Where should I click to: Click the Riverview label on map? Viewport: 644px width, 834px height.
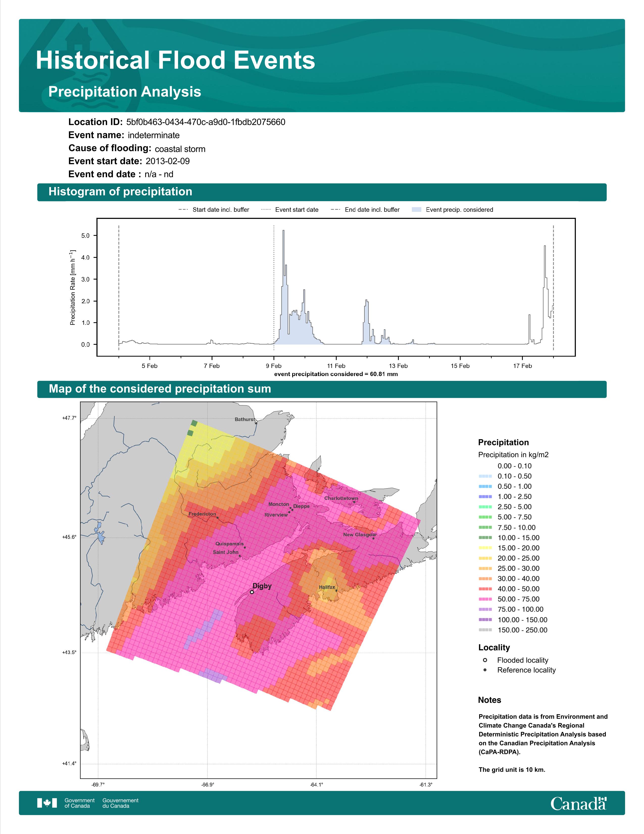pos(276,515)
